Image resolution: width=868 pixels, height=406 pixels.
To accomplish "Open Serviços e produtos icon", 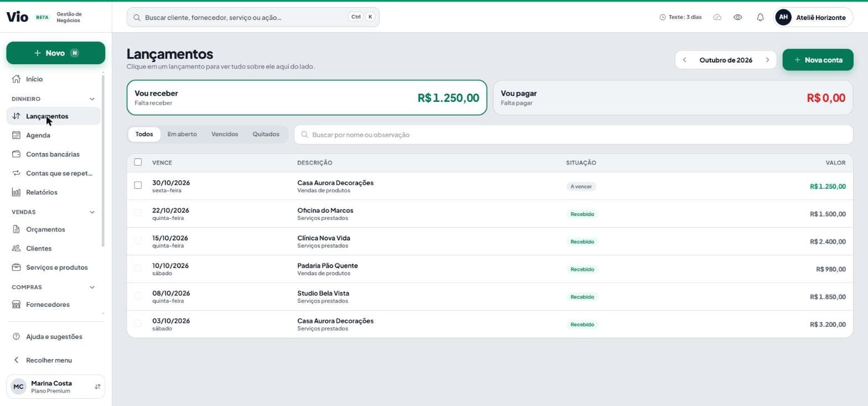I will [16, 268].
